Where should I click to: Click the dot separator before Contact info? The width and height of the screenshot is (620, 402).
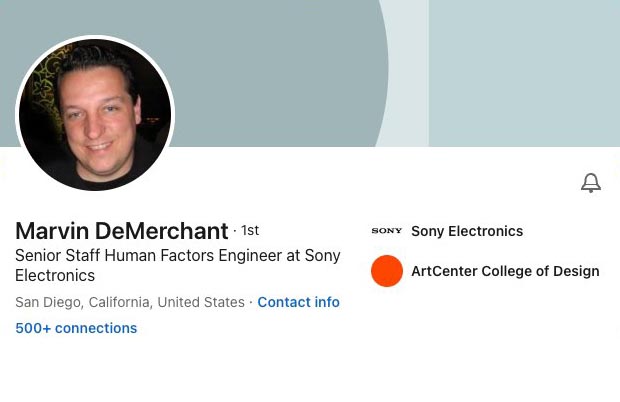[251, 302]
